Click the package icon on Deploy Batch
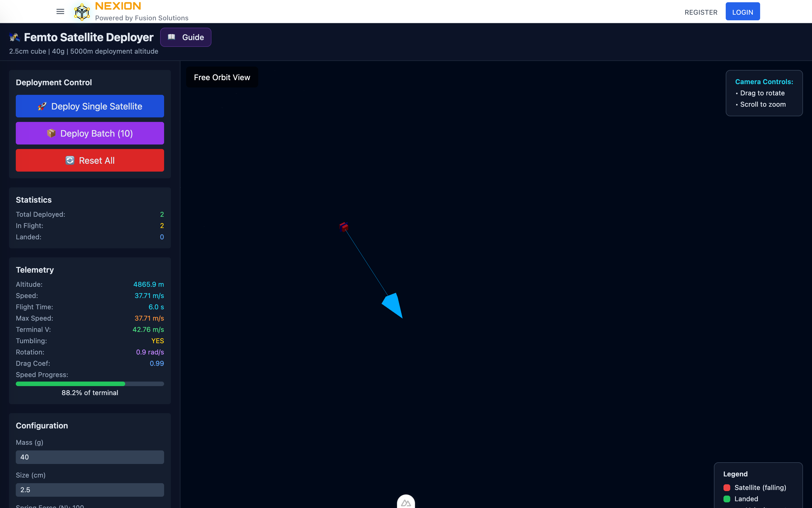 click(x=51, y=133)
